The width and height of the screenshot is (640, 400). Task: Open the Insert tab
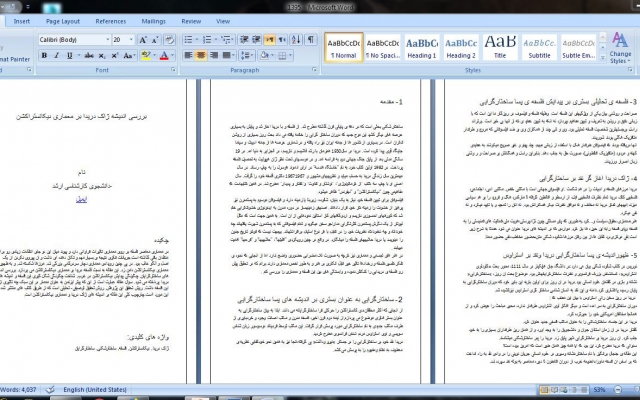pyautogui.click(x=22, y=21)
